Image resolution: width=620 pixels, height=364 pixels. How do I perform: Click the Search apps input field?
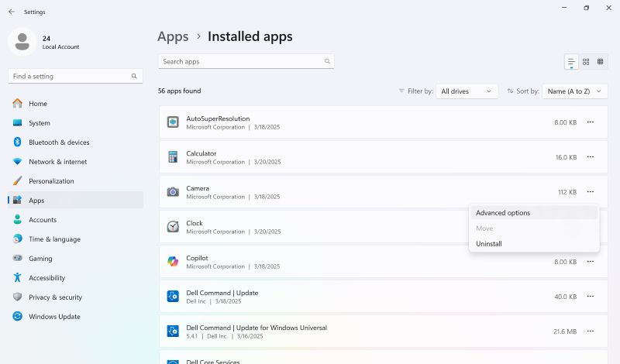point(240,61)
